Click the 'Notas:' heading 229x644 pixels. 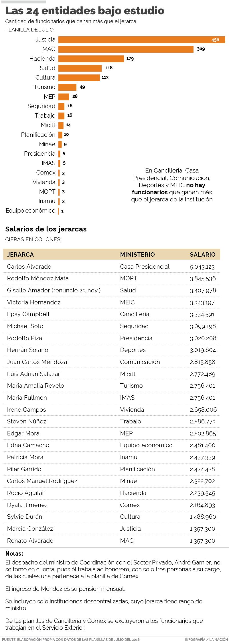pos(14,553)
